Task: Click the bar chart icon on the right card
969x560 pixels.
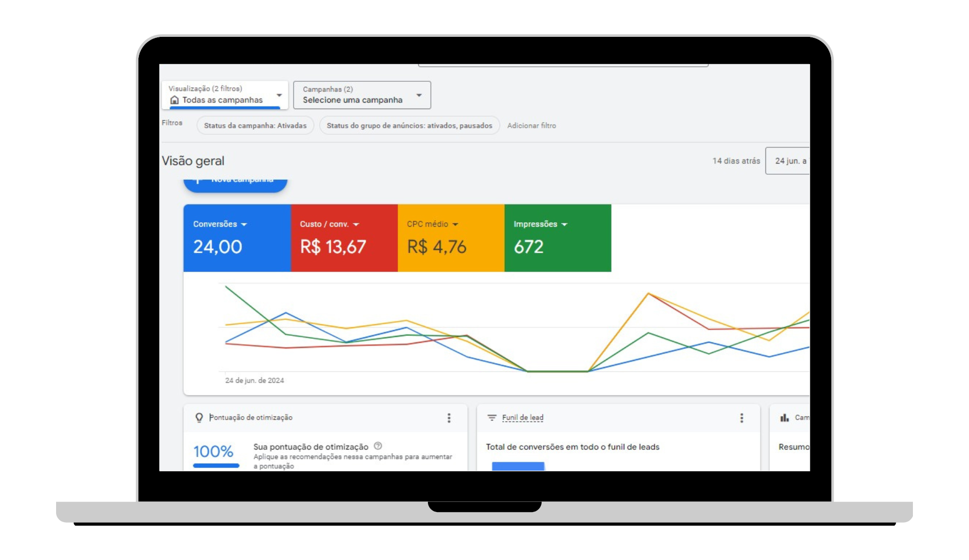Action: pyautogui.click(x=784, y=418)
